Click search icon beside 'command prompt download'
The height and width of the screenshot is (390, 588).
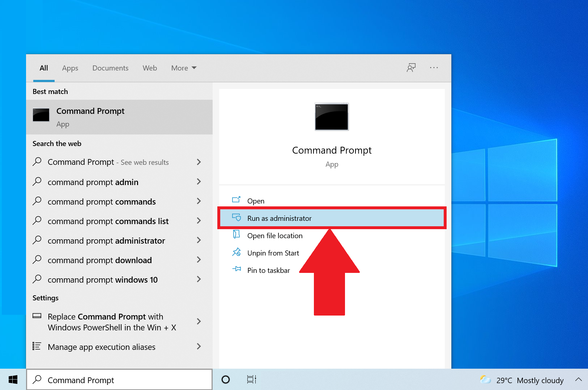tap(37, 260)
